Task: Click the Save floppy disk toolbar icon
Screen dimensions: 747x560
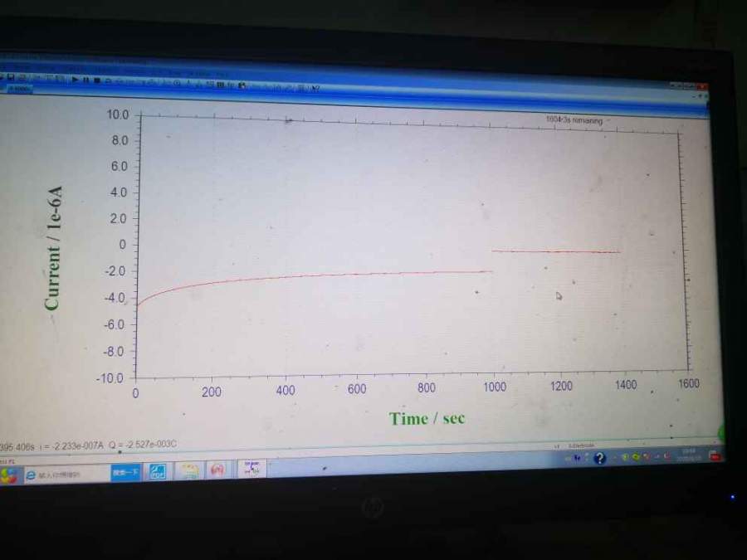Action: tap(11, 76)
